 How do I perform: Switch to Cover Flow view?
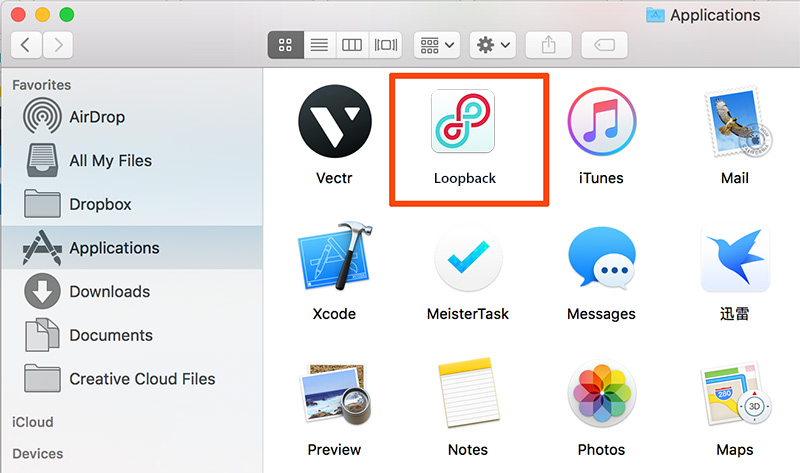(x=385, y=45)
